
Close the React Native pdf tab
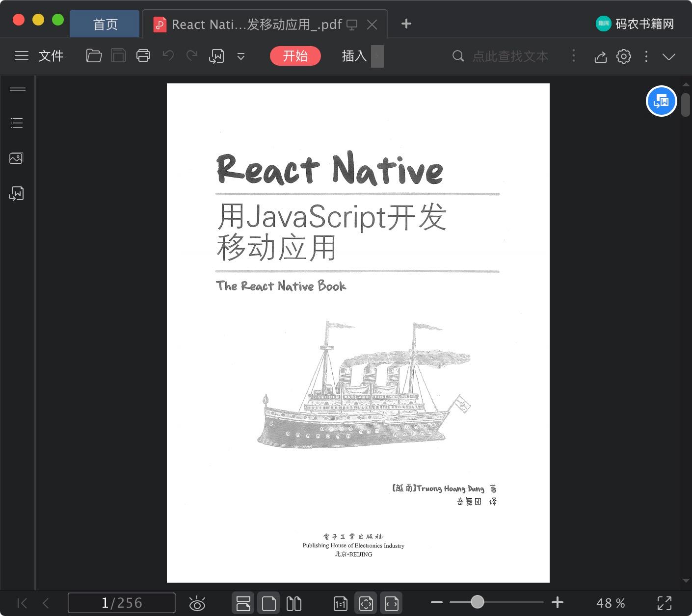tap(372, 25)
